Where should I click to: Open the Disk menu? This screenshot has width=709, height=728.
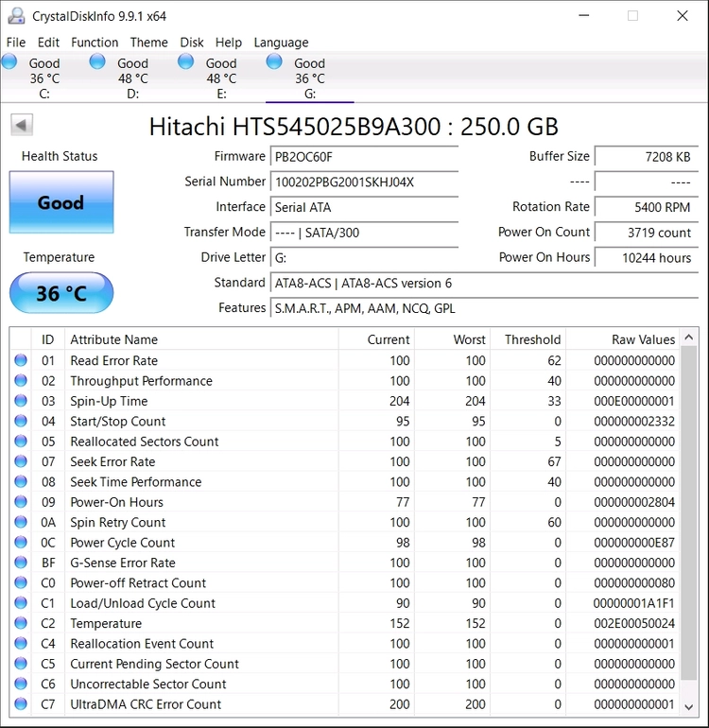click(x=192, y=43)
